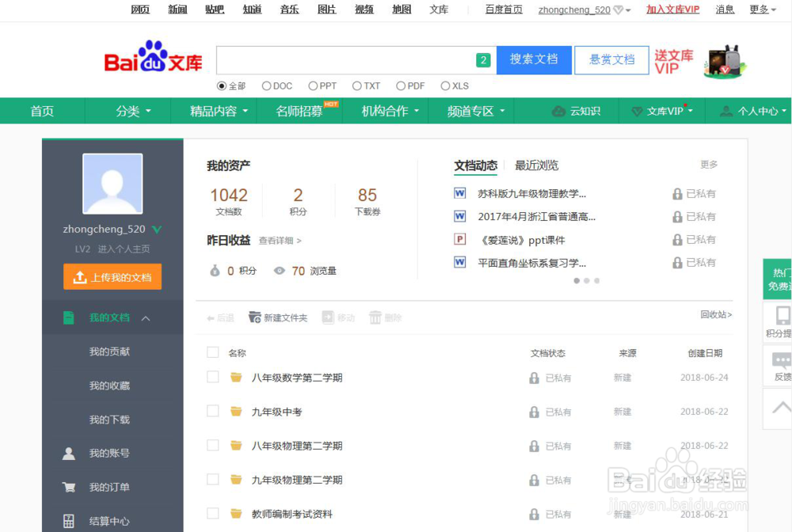Viewport: 792px width, 532px height.
Task: Check the box for 九年级物理第二学期
Action: (x=212, y=479)
